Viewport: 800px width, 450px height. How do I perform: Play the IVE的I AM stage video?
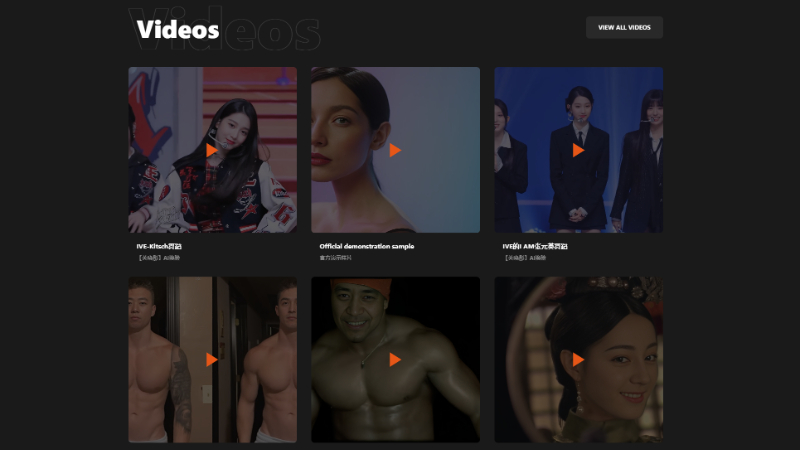(x=578, y=150)
